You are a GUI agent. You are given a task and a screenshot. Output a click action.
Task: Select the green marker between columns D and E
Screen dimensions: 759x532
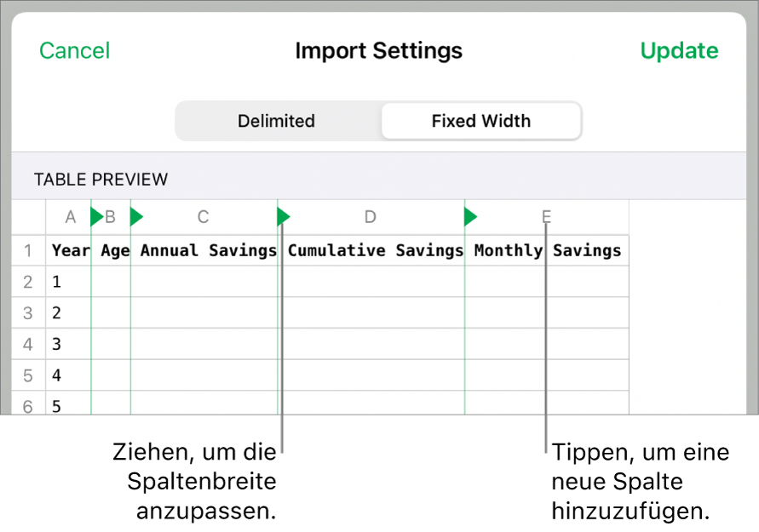point(470,217)
